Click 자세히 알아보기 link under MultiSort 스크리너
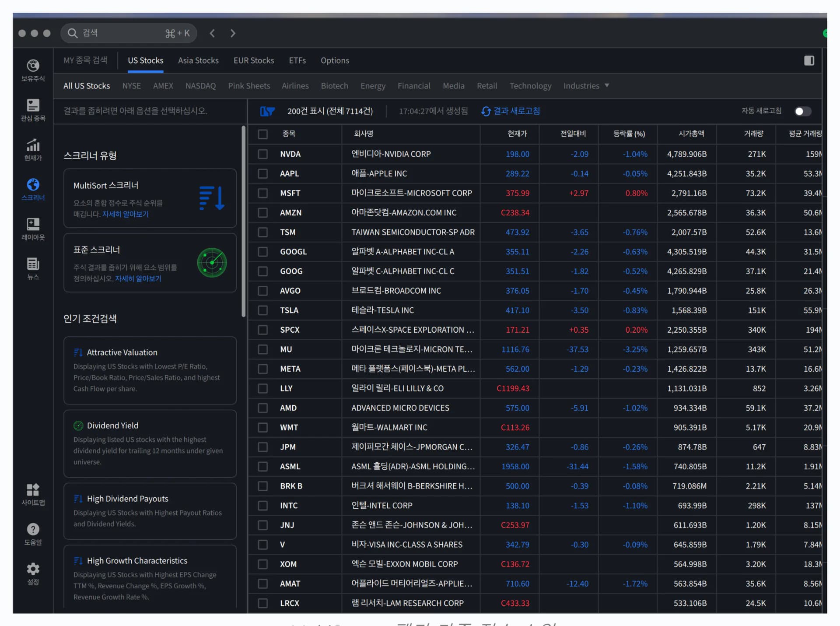This screenshot has height=626, width=840. click(126, 214)
